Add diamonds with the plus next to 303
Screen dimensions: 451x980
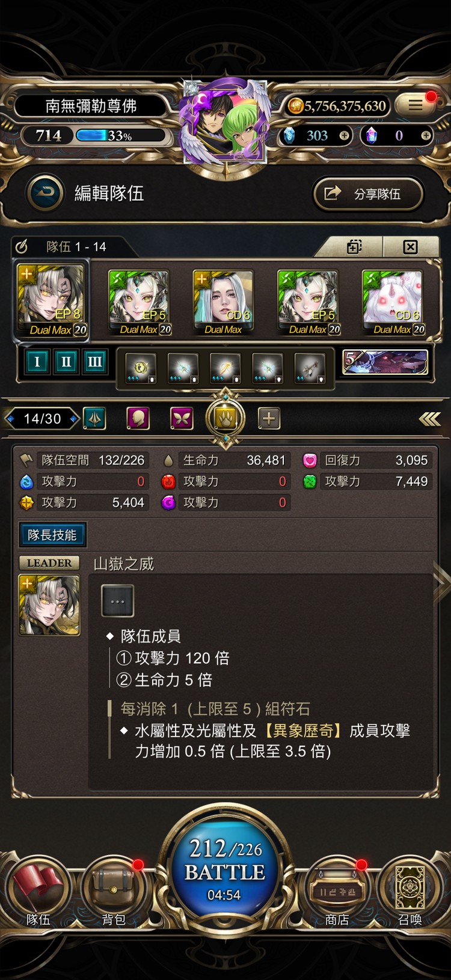tap(344, 136)
